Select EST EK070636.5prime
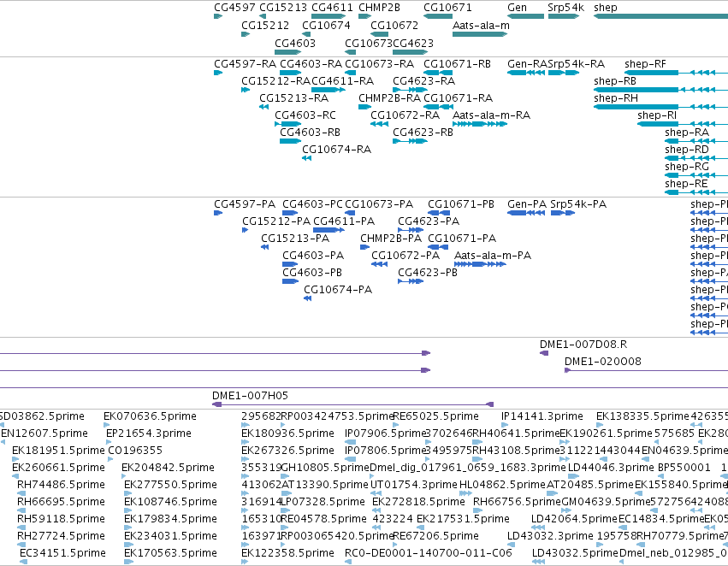Image resolution: width=728 pixels, height=566 pixels. 106,426
